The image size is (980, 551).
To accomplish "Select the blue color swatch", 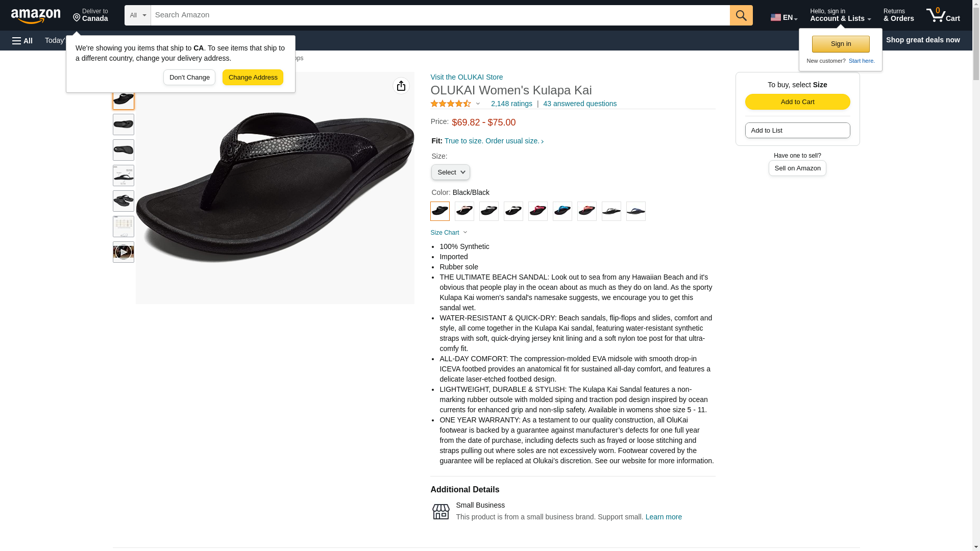I will (562, 211).
